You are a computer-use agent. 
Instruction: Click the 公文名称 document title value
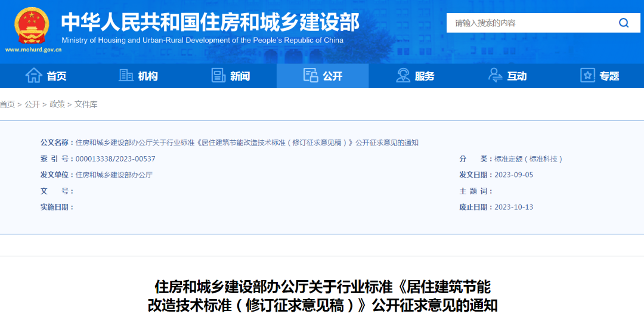click(247, 143)
